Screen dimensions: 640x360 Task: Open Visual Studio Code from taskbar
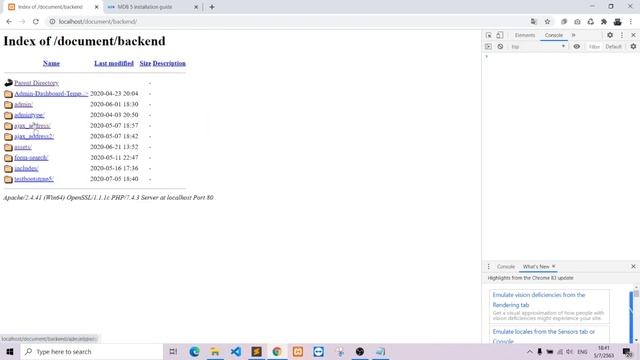236,351
